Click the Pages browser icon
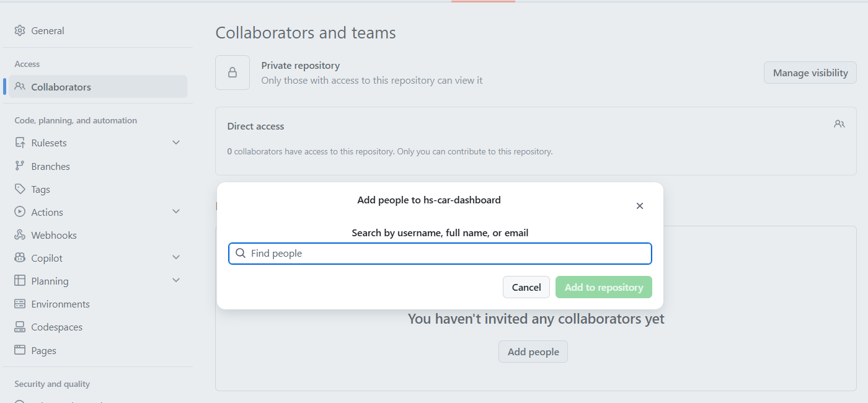Screen dimensions: 868x403 pos(20,350)
